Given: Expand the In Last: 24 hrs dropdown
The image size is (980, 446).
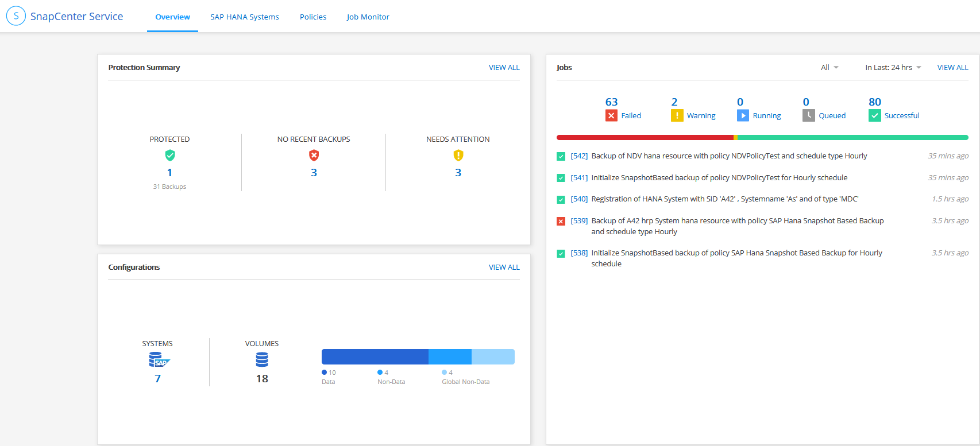Looking at the screenshot, I should [x=893, y=68].
